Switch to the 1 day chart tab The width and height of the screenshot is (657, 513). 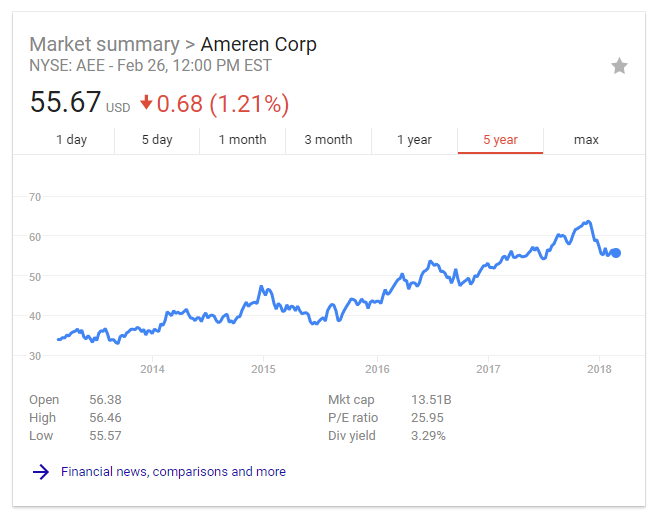pos(71,140)
